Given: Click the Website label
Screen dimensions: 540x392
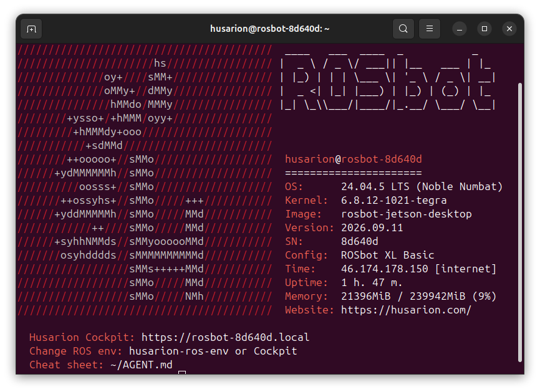Looking at the screenshot, I should (310, 310).
